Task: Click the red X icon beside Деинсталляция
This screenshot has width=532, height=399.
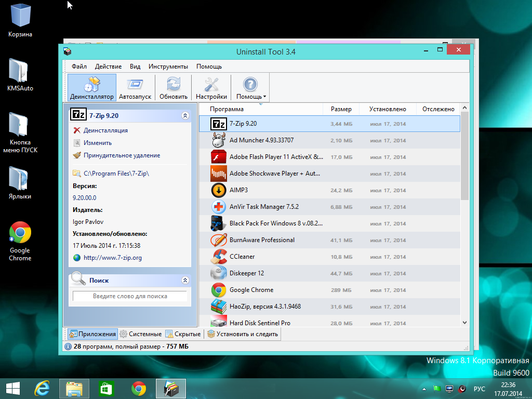Action: (77, 130)
